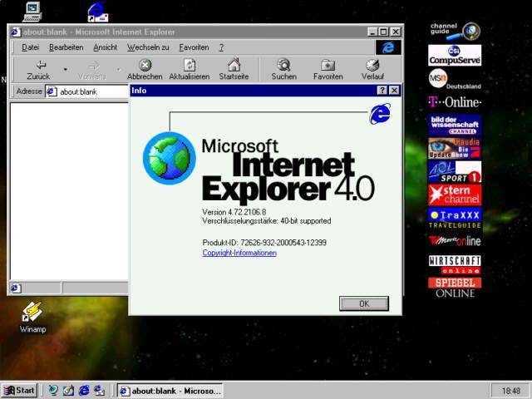Select the Internet Explorer desktop shortcut
Screen dimensions: 532x399
tap(98, 12)
